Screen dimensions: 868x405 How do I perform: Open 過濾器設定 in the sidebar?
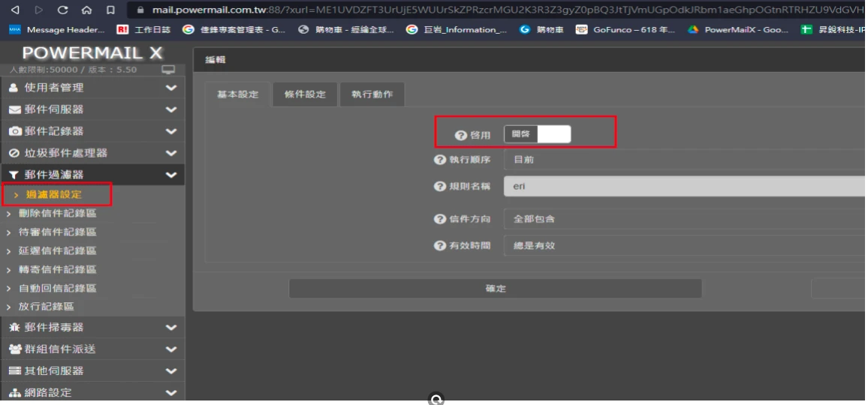[54, 195]
